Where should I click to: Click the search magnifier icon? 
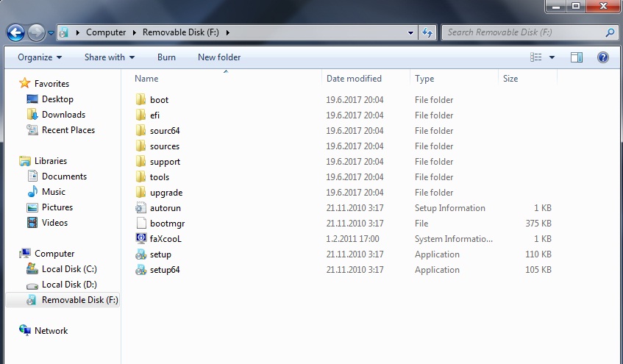(x=610, y=32)
